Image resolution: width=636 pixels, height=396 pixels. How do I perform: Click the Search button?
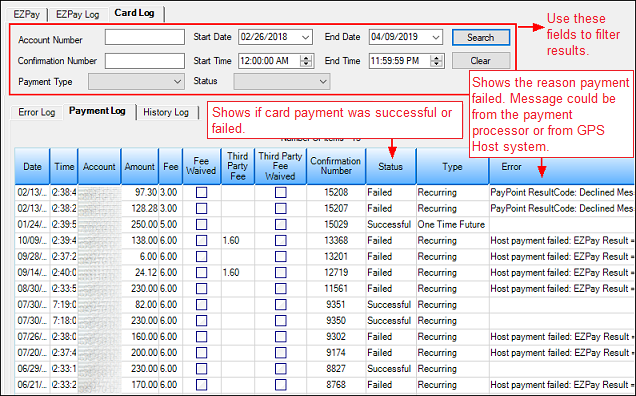point(481,37)
